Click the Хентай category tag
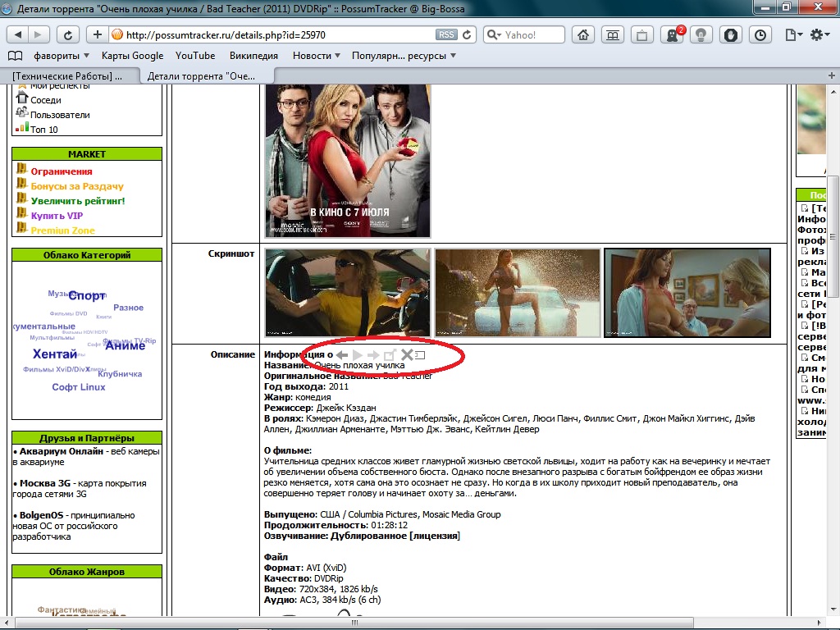 pyautogui.click(x=55, y=354)
